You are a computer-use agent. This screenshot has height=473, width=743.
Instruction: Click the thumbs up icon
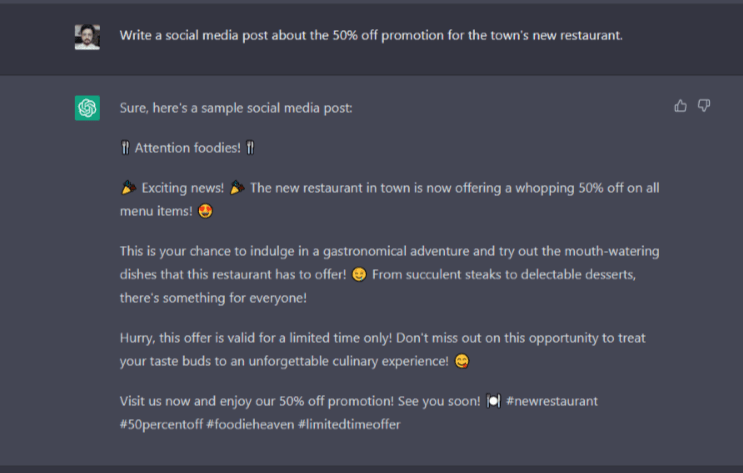pyautogui.click(x=680, y=106)
